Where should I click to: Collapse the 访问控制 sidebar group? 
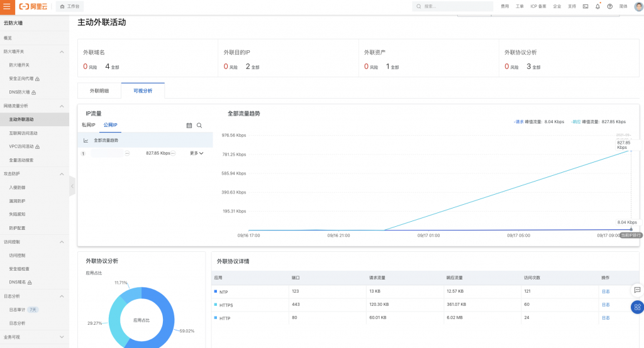pyautogui.click(x=62, y=242)
